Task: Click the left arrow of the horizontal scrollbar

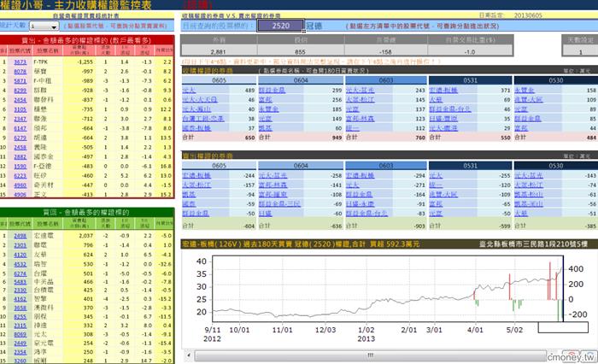Action: point(189,355)
